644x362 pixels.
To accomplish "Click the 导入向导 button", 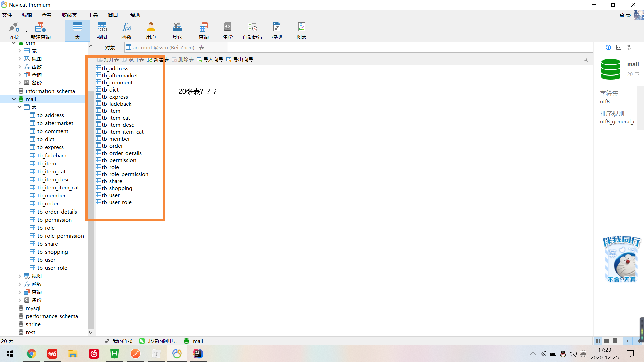I will click(x=210, y=59).
